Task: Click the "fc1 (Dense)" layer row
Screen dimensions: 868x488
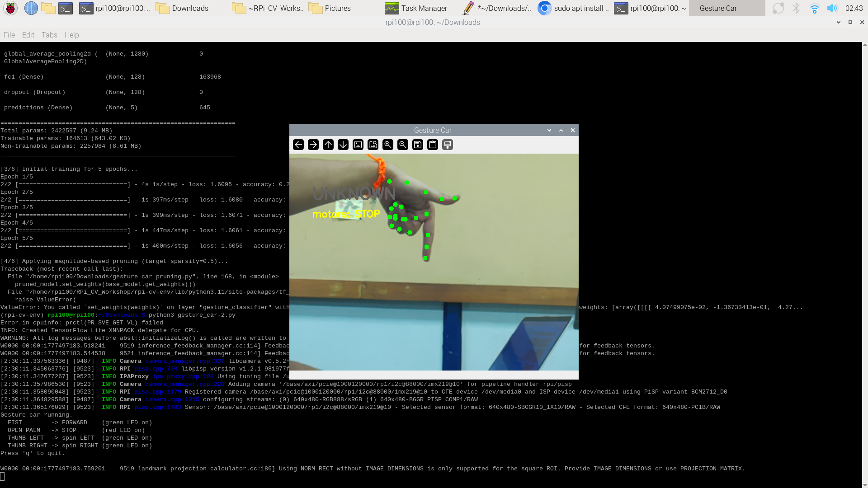Action: pos(113,77)
